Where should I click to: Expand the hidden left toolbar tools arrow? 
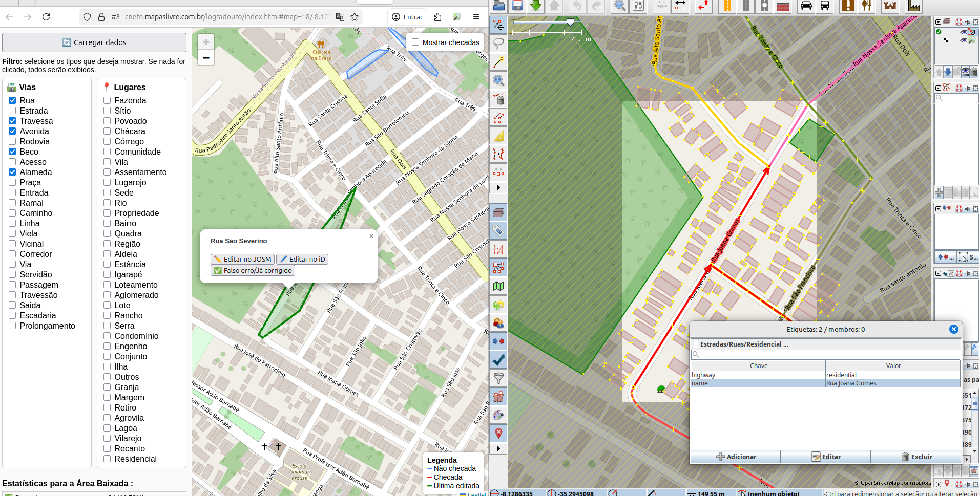tap(498, 188)
